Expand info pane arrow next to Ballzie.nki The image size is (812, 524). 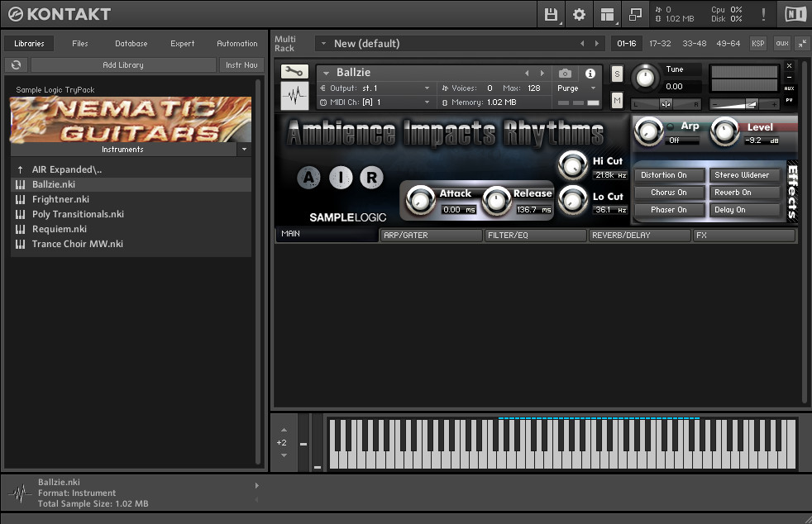tap(257, 486)
